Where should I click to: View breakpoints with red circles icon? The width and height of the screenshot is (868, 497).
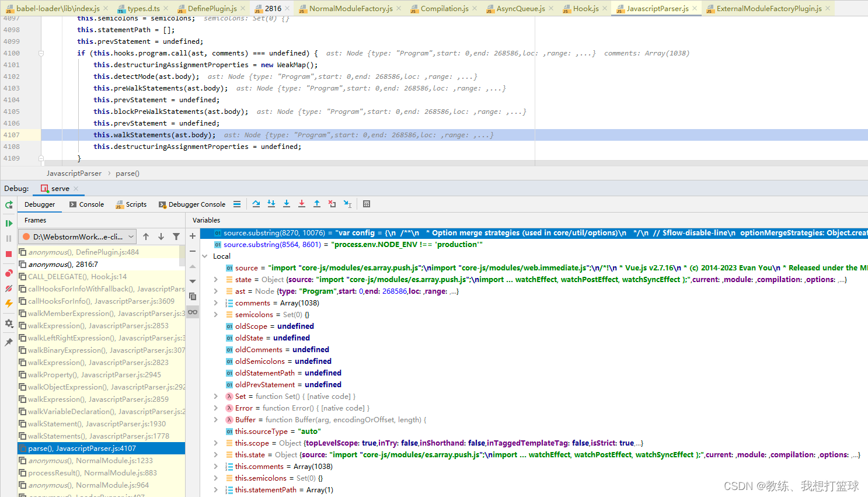point(9,273)
